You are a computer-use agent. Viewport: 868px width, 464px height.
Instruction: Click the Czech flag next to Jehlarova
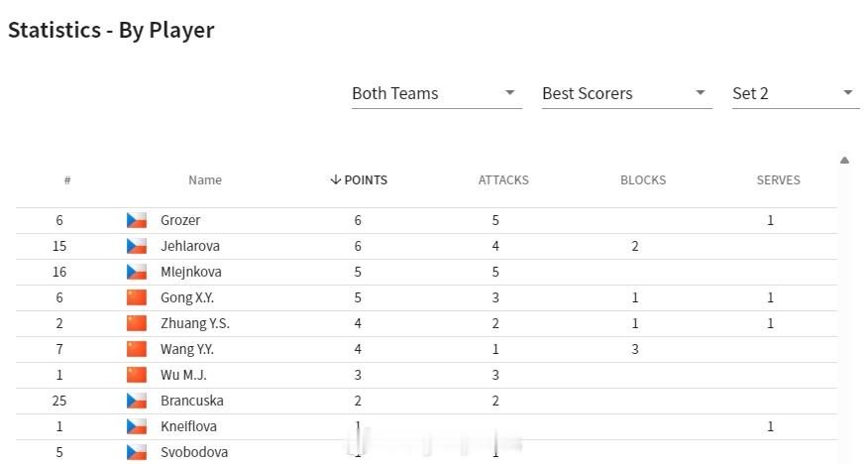click(x=137, y=246)
